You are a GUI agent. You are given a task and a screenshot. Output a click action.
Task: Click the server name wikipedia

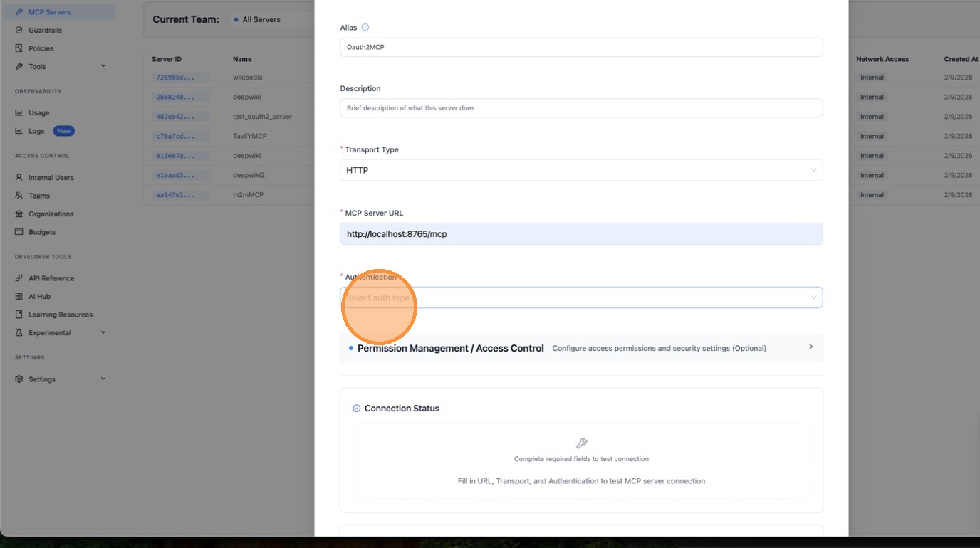tap(248, 78)
